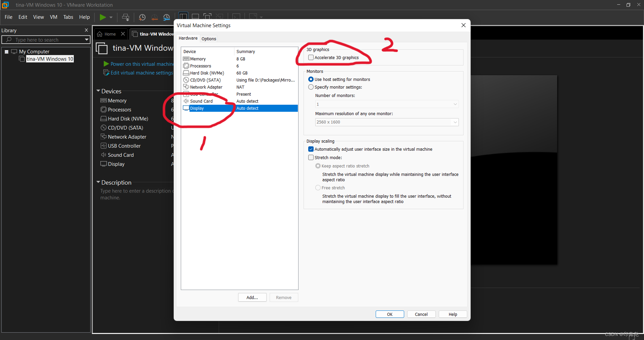This screenshot has width=644, height=340.
Task: Click Network Adapter icon in main Devices list
Action: click(104, 137)
